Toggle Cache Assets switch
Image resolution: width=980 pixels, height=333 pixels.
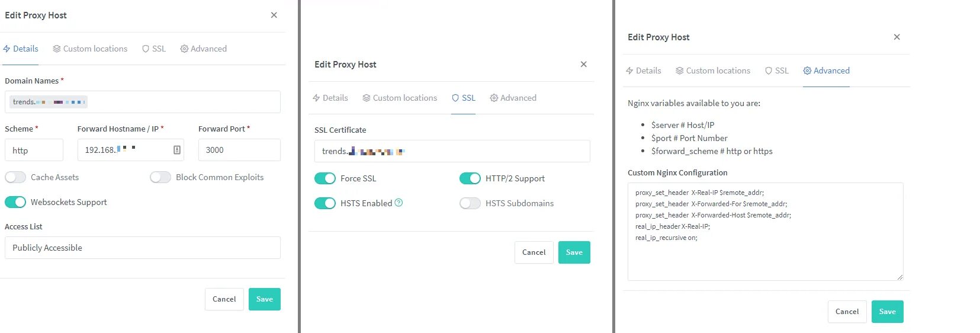pyautogui.click(x=15, y=177)
